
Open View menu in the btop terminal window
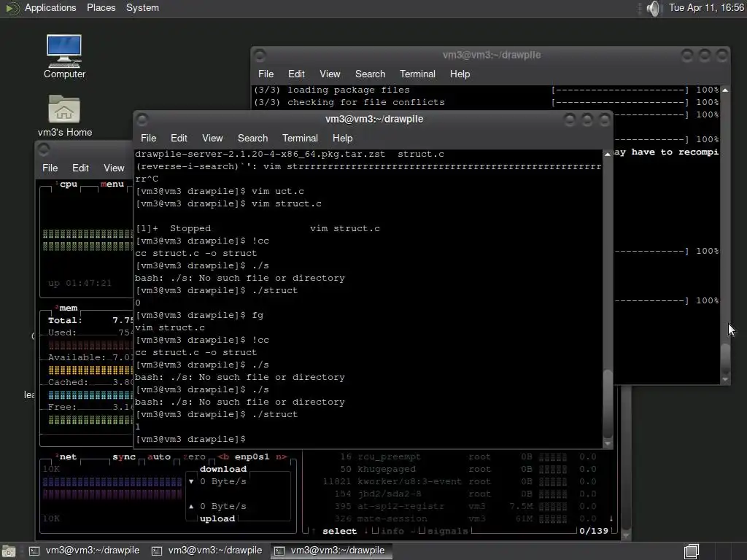pos(115,168)
